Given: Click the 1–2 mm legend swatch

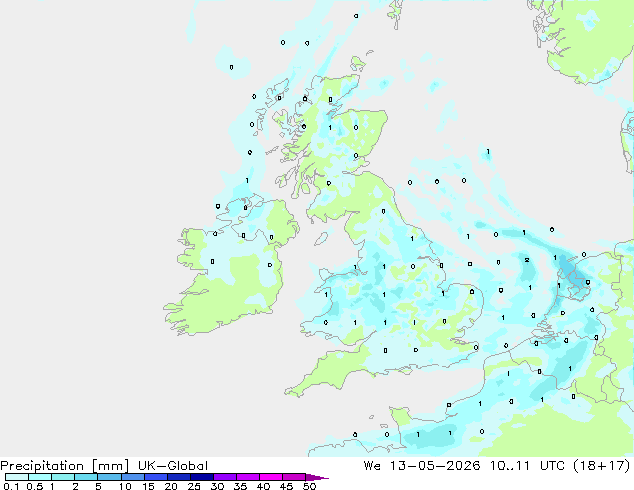Looking at the screenshot, I should [x=63, y=477].
